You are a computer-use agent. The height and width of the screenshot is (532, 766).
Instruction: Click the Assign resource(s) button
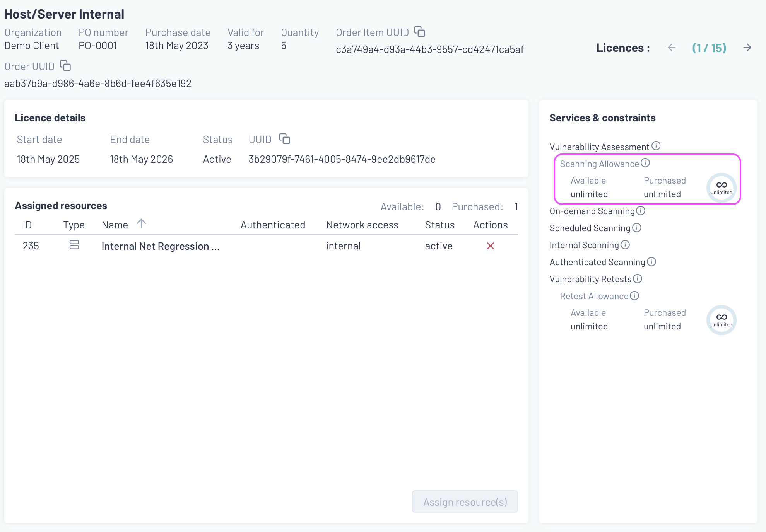point(465,501)
